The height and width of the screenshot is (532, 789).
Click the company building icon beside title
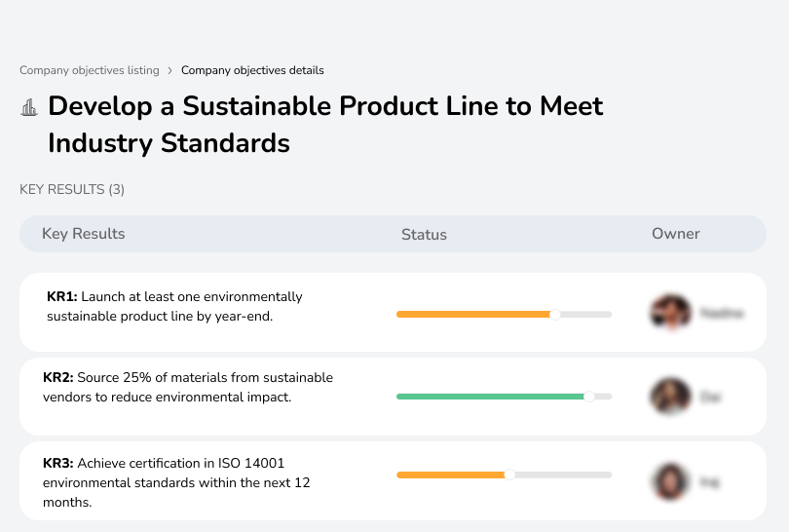coord(29,107)
